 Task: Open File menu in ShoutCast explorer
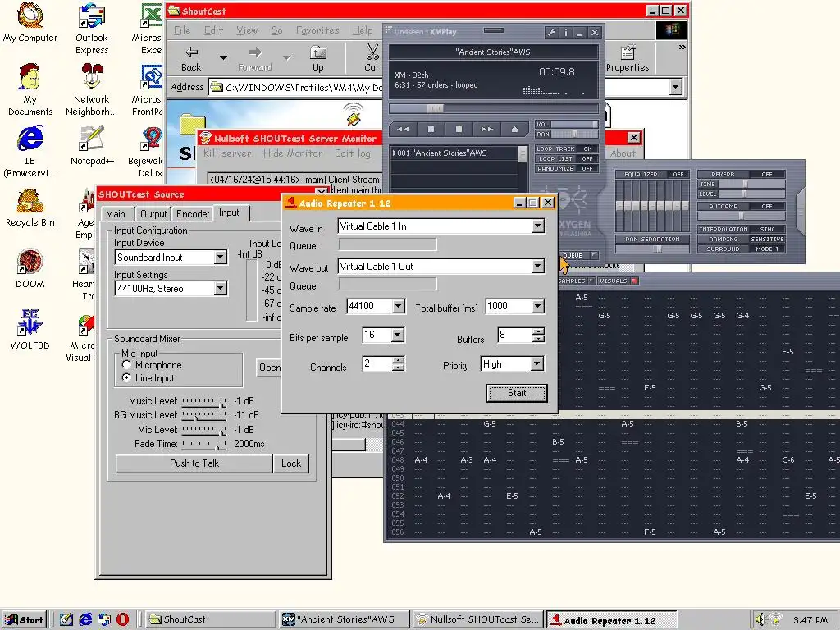pyautogui.click(x=182, y=30)
